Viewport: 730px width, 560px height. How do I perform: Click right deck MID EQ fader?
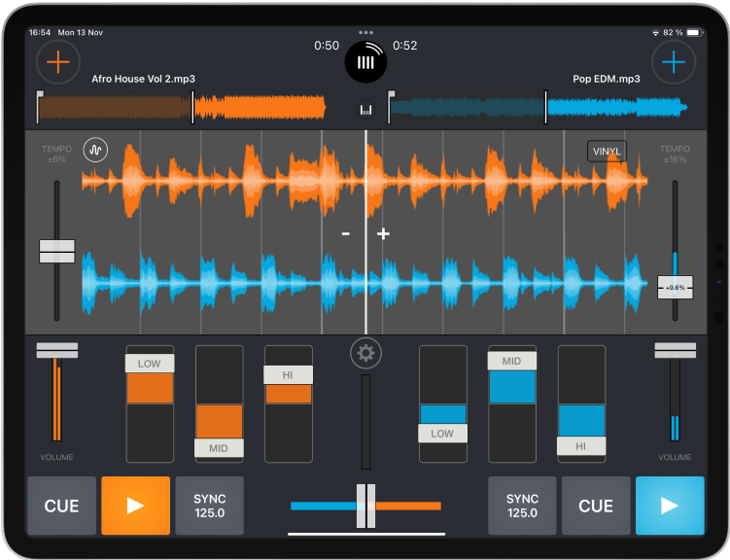click(x=511, y=361)
